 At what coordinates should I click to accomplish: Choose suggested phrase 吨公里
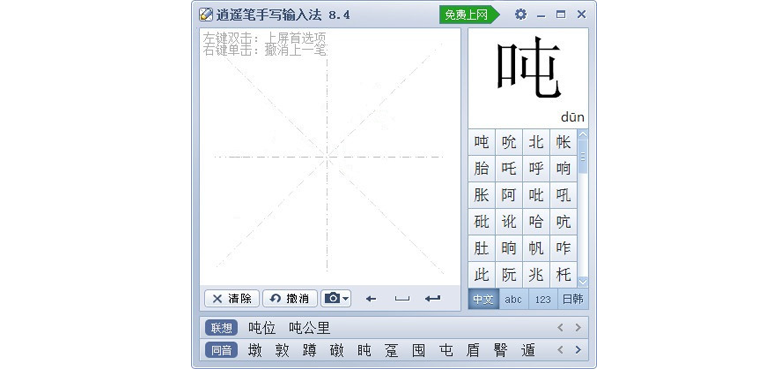(x=310, y=328)
